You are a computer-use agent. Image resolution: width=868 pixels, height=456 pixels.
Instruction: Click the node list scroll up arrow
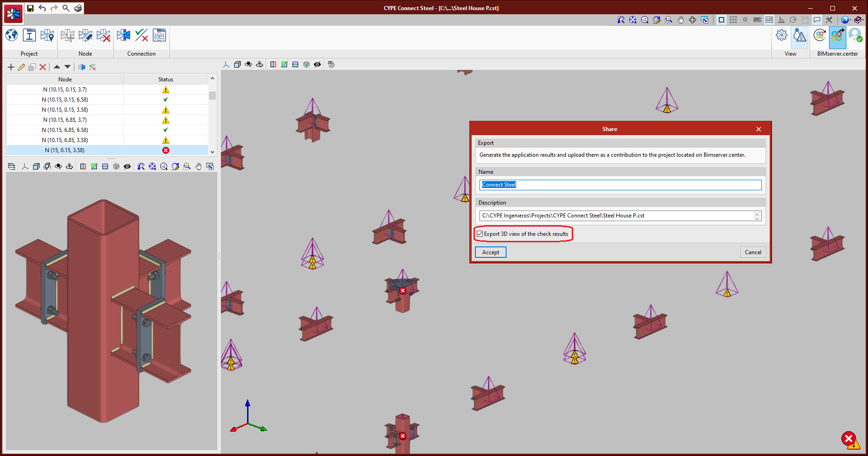pos(212,78)
